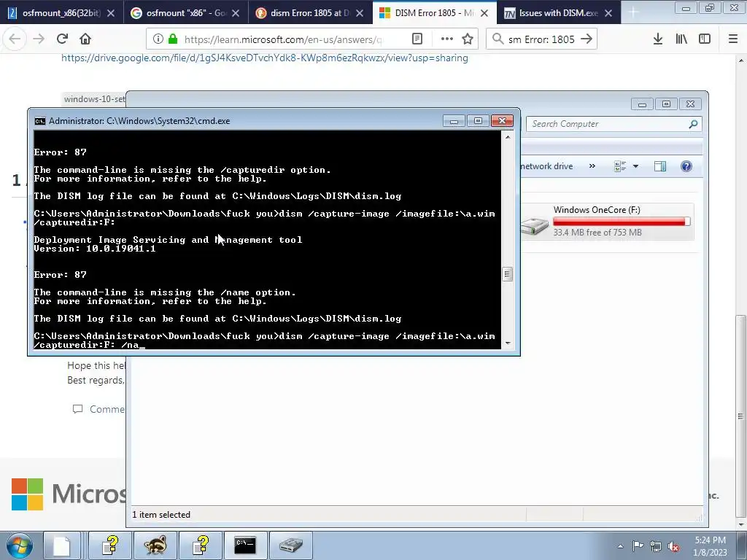Click Map network drive in Explorer toolbar
Screen dimensions: 747x560
[x=546, y=166]
